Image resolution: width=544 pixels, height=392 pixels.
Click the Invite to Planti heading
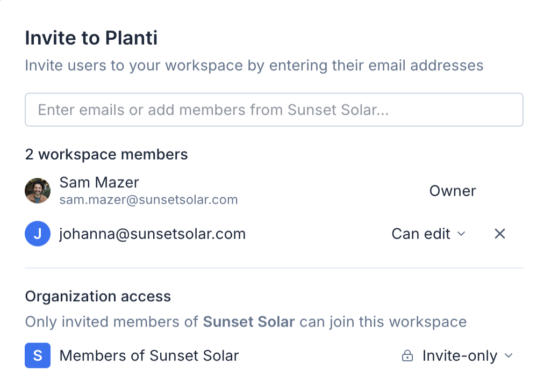[x=91, y=38]
